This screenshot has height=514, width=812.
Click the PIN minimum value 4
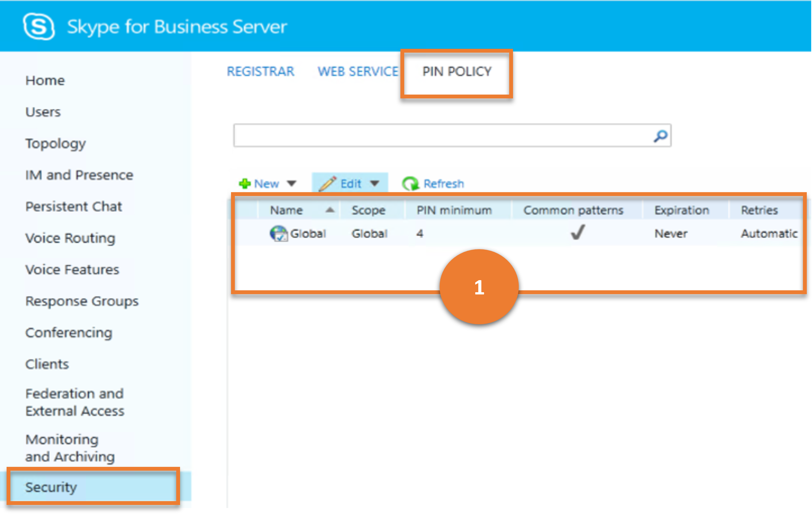coord(420,233)
